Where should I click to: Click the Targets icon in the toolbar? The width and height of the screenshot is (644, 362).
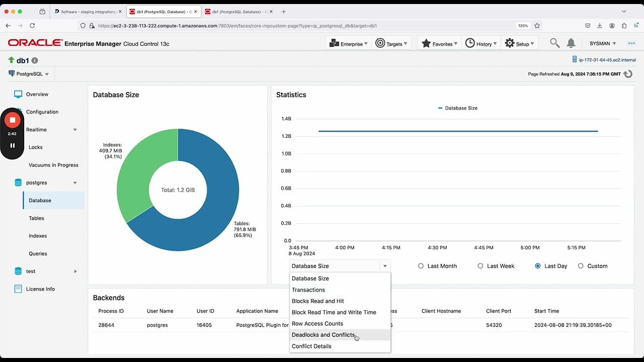[381, 43]
